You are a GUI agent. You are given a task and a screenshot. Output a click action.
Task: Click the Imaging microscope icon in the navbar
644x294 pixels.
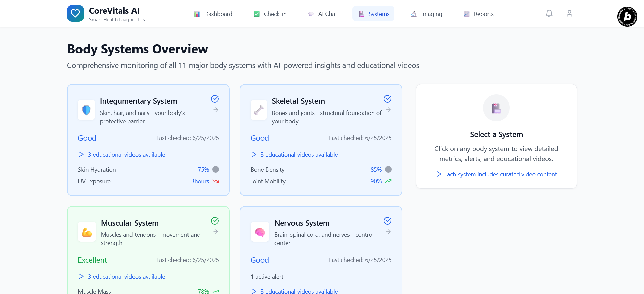click(414, 14)
